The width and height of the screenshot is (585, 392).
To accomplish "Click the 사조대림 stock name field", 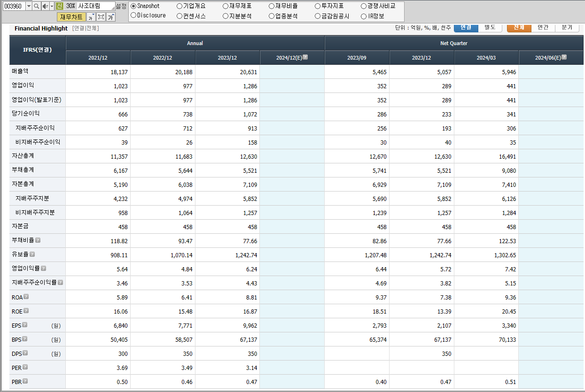I will coord(95,6).
